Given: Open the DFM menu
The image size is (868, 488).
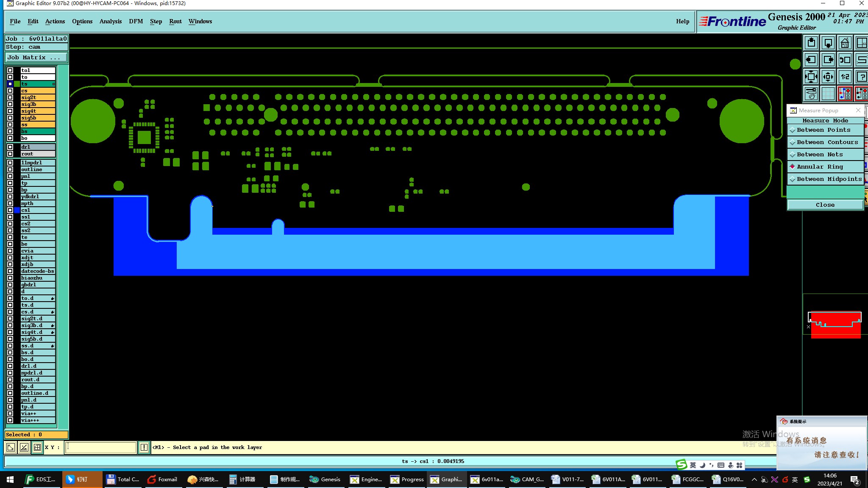Looking at the screenshot, I should 136,22.
